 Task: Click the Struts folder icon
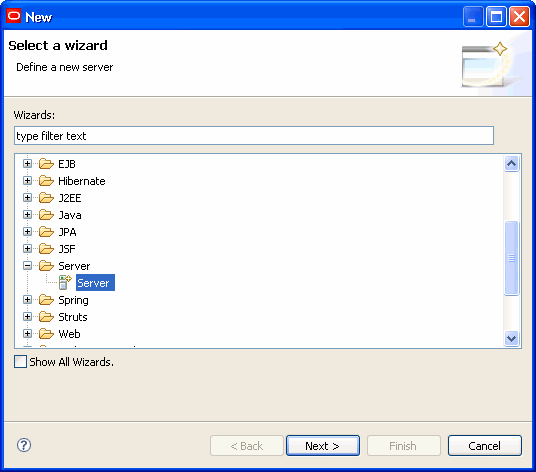tap(46, 317)
